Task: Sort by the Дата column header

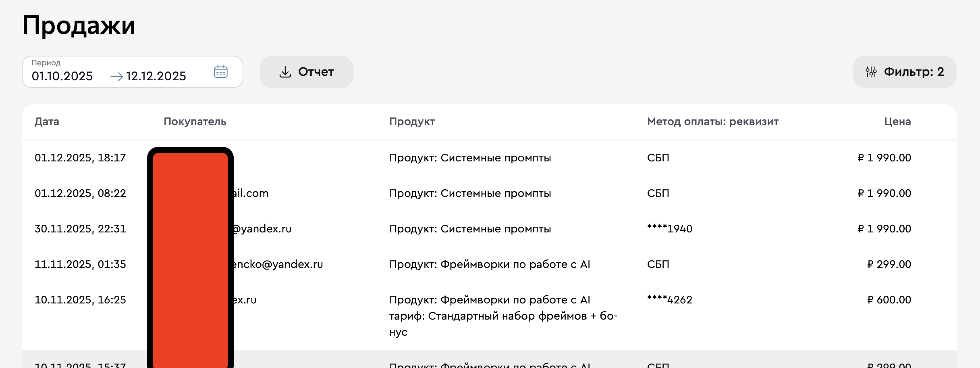Action: click(x=47, y=121)
